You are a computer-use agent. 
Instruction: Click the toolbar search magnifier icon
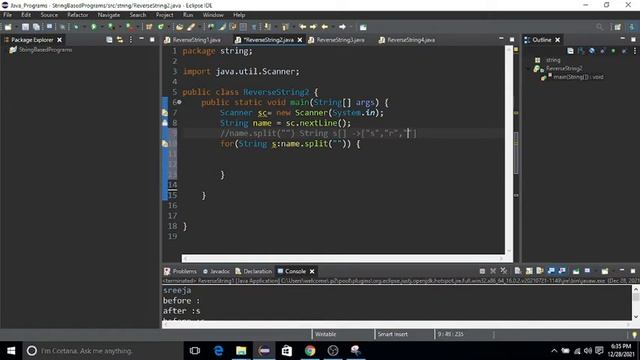tap(599, 27)
